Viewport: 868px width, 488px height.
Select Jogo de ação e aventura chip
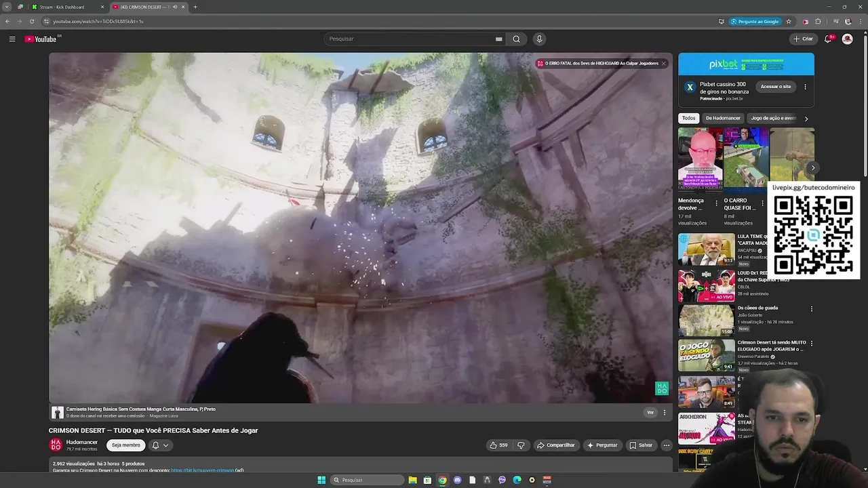point(774,118)
